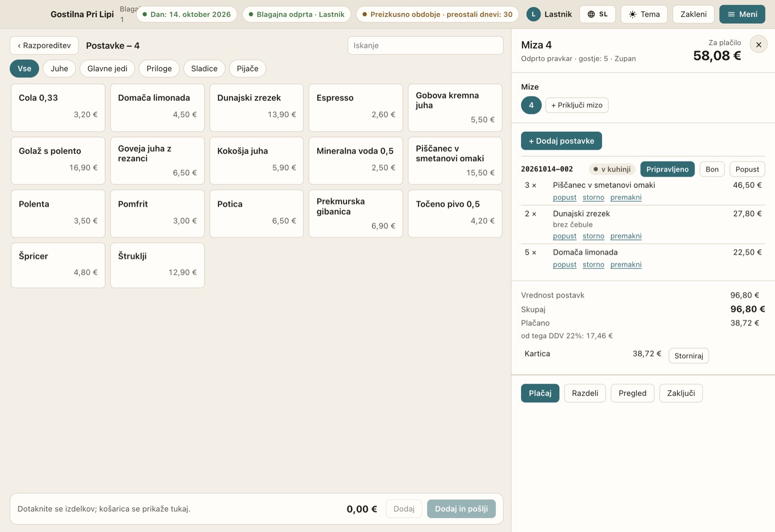Open the Meni hamburger menu

point(742,14)
